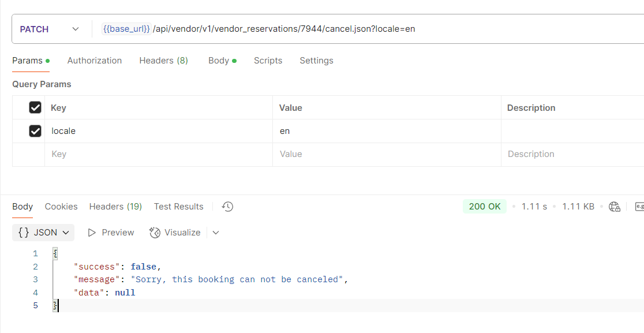
Task: Expand the chevron next to Visualize
Action: tap(216, 233)
